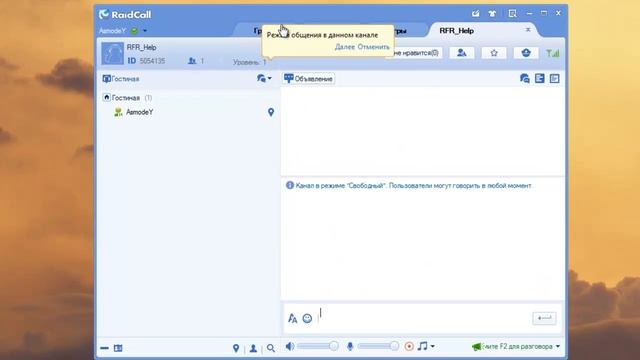Open the chat history search icon
Screen dimensions: 640x360
tap(524, 78)
